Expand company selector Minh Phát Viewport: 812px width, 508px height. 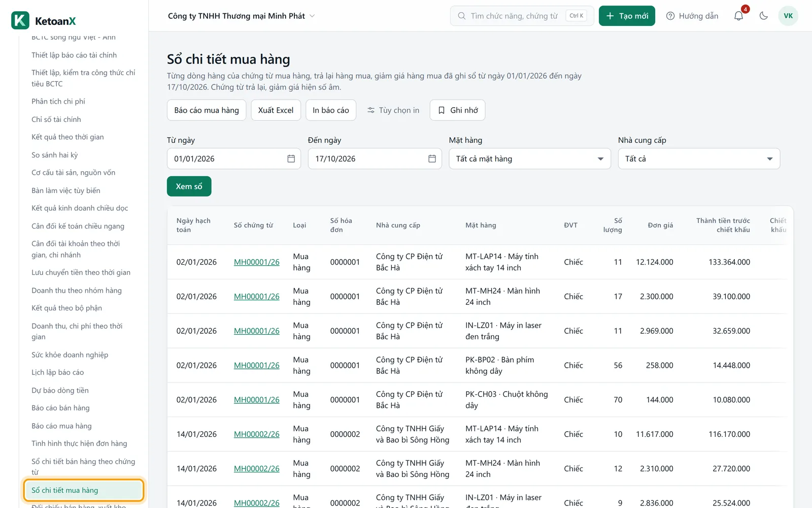(x=241, y=16)
